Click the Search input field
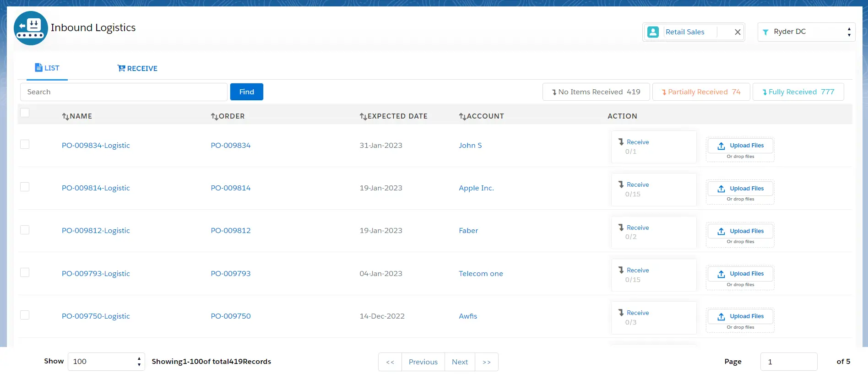868x374 pixels. tap(124, 92)
